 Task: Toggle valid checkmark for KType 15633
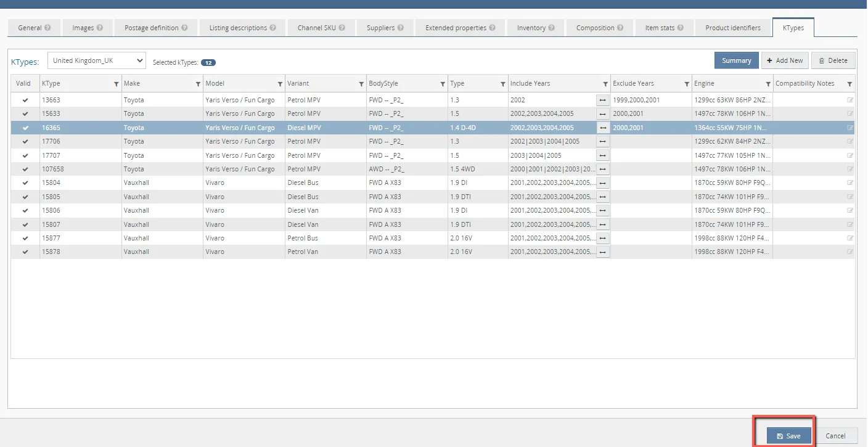(25, 113)
